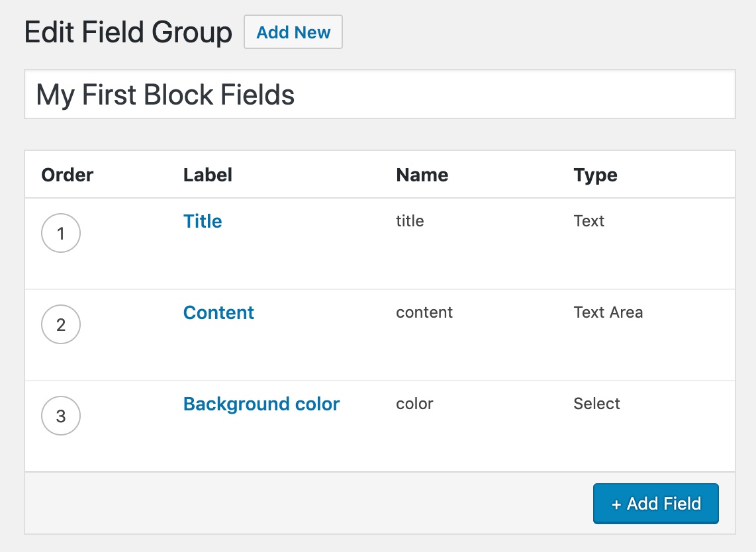The height and width of the screenshot is (552, 756).
Task: Click the 'color' field name text
Action: (414, 404)
